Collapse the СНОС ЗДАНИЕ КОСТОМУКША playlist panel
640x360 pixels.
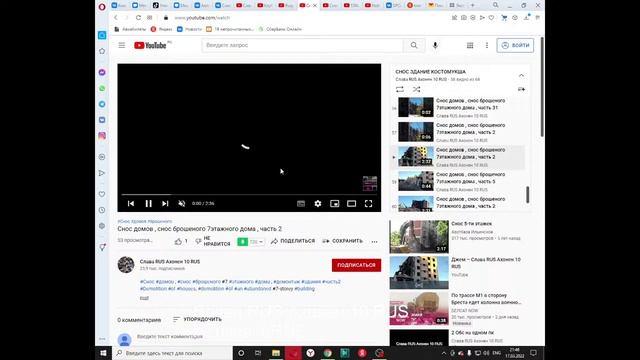pos(521,75)
